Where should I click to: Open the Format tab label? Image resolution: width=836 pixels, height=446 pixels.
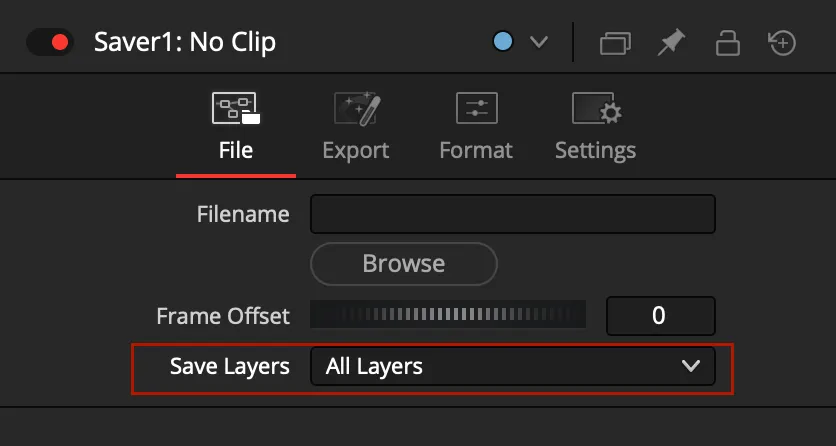(476, 150)
